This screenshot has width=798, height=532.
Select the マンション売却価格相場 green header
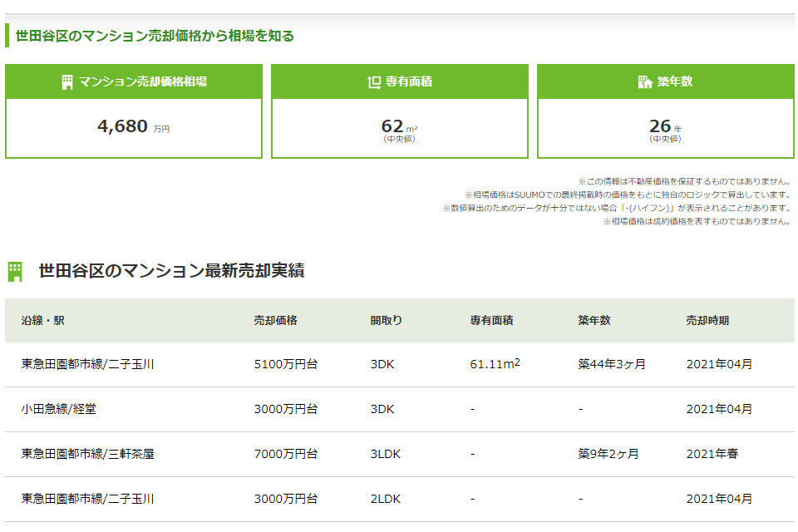pos(133,81)
